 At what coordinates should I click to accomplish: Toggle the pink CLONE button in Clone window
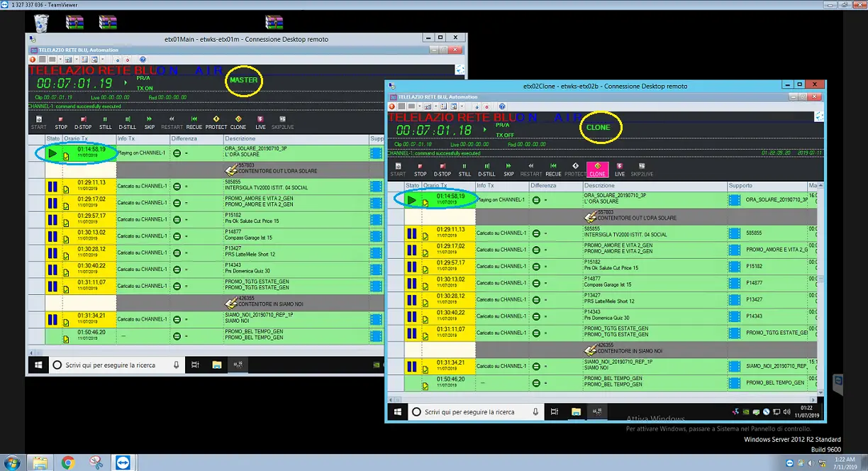pyautogui.click(x=597, y=169)
